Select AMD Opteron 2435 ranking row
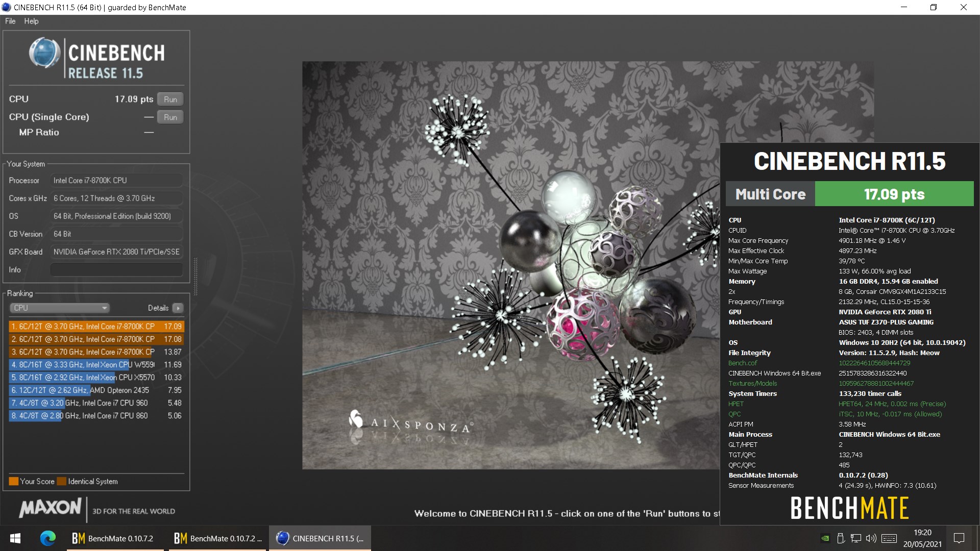This screenshot has height=551, width=980. point(96,390)
